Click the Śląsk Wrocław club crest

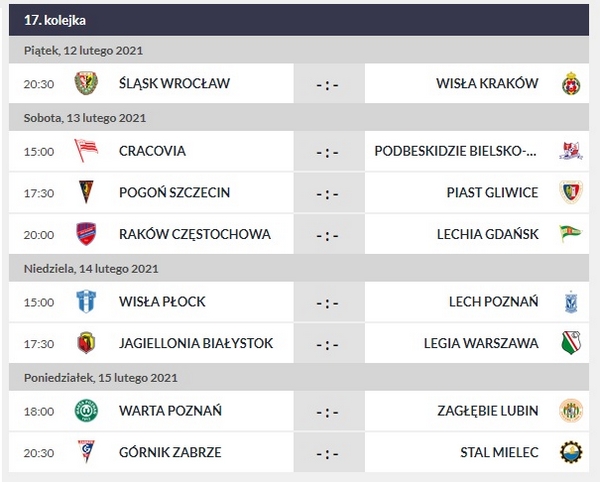86,83
